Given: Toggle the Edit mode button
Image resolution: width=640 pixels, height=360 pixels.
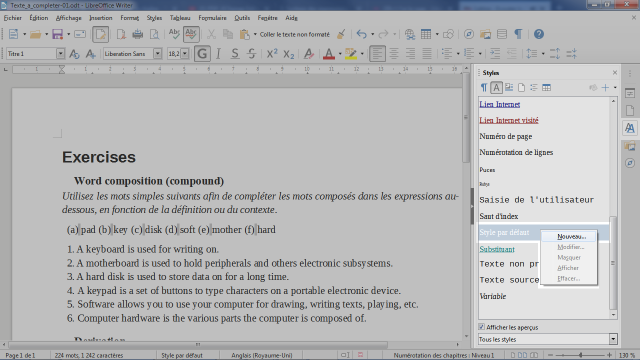Looking at the screenshot, I should point(100,34).
